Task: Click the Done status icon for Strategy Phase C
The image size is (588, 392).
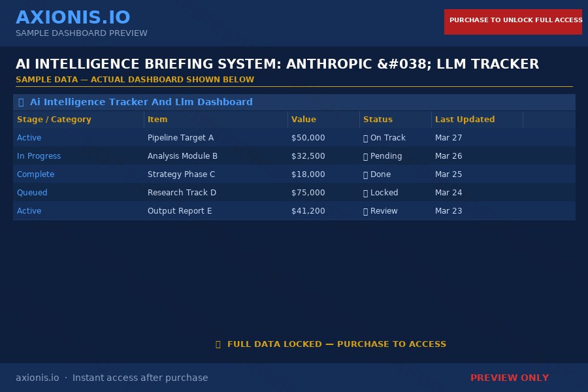Action: [365, 174]
